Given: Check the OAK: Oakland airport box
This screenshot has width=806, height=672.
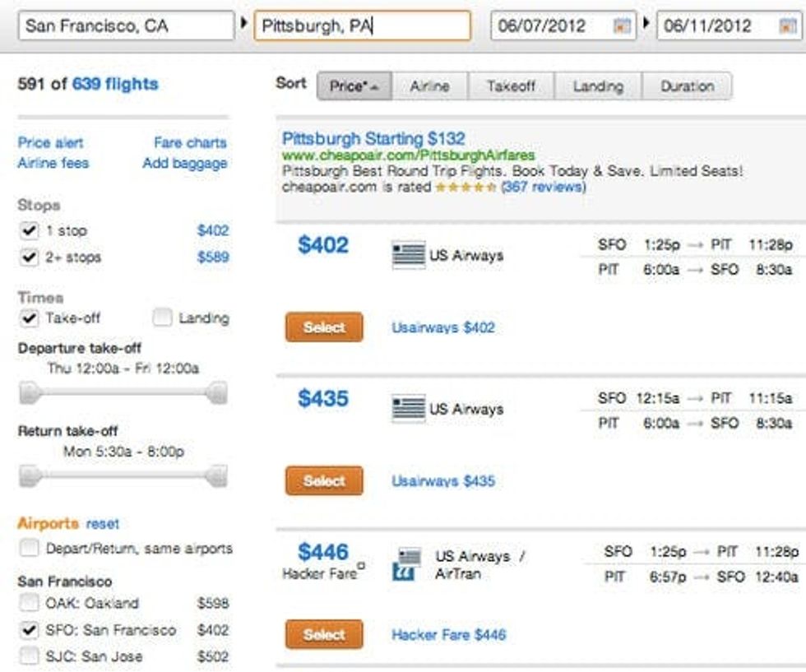Looking at the screenshot, I should (30, 603).
